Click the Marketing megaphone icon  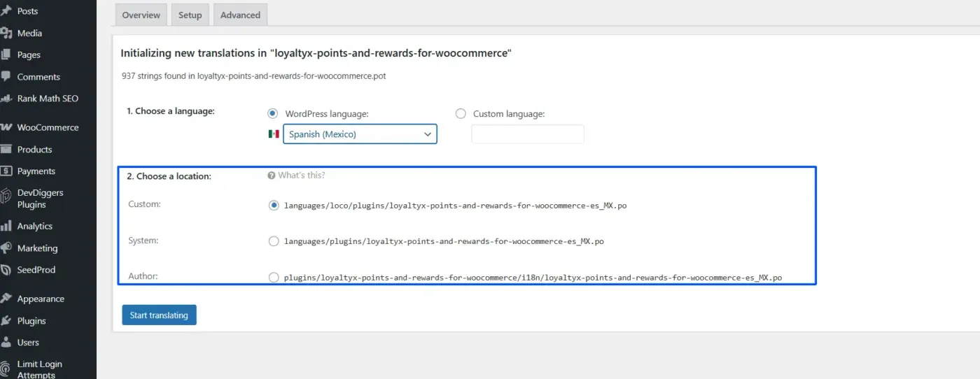[x=6, y=248]
